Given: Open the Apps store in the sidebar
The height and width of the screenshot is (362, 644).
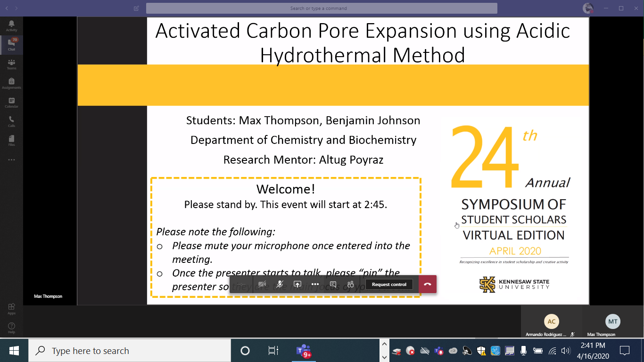Looking at the screenshot, I should pyautogui.click(x=11, y=308).
